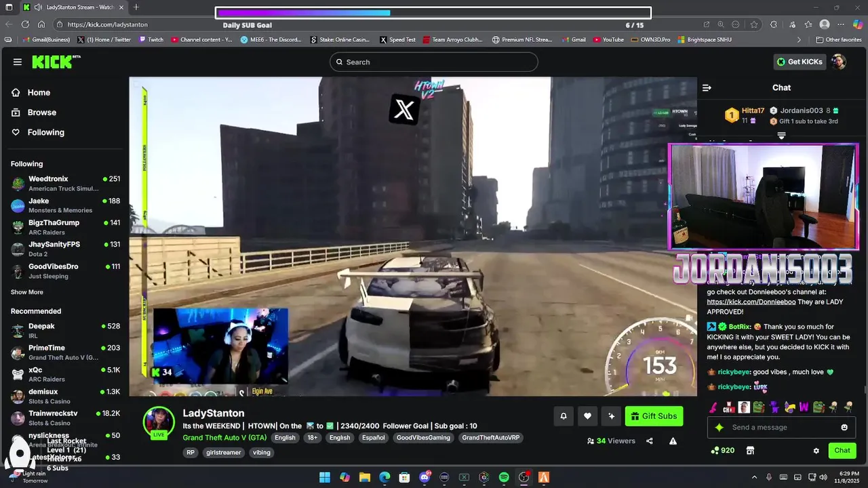Open File Explorer in the taskbar

(364, 477)
